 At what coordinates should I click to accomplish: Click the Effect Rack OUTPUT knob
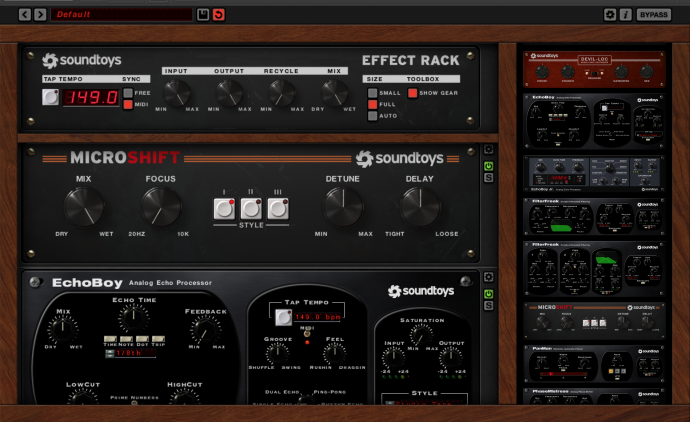coord(229,93)
